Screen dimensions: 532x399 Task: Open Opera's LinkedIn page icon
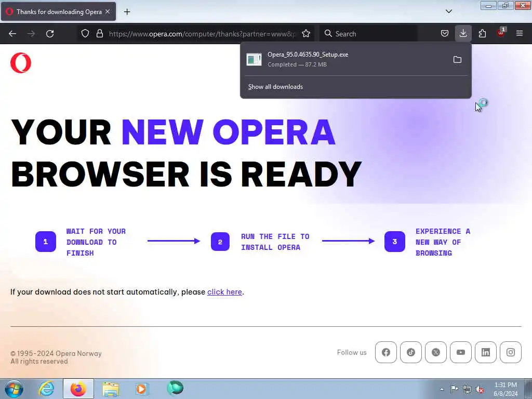pos(486,352)
